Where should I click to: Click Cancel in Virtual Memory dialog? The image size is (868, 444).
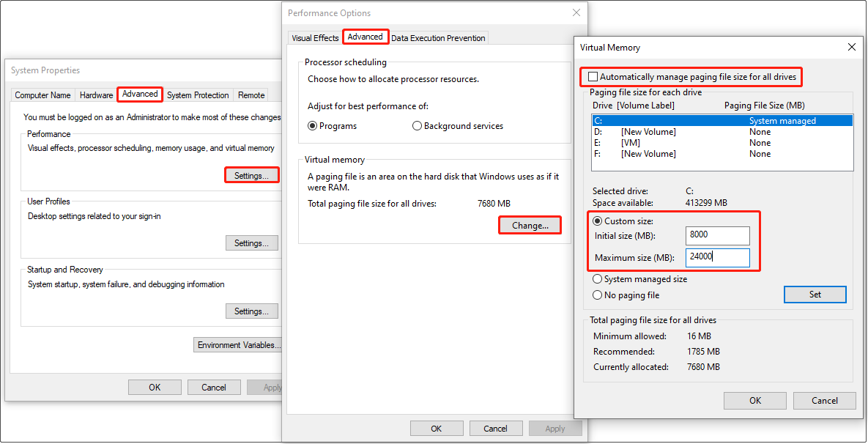[825, 401]
